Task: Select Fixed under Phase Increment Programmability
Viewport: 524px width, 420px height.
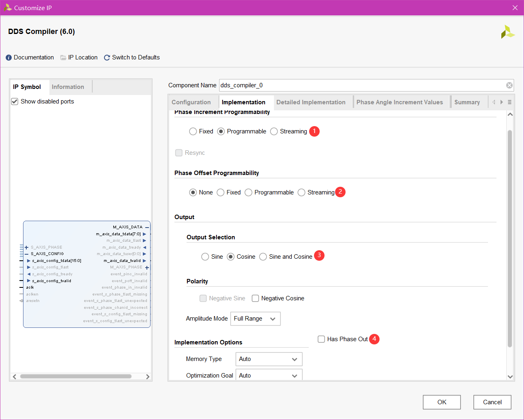Action: (193, 131)
